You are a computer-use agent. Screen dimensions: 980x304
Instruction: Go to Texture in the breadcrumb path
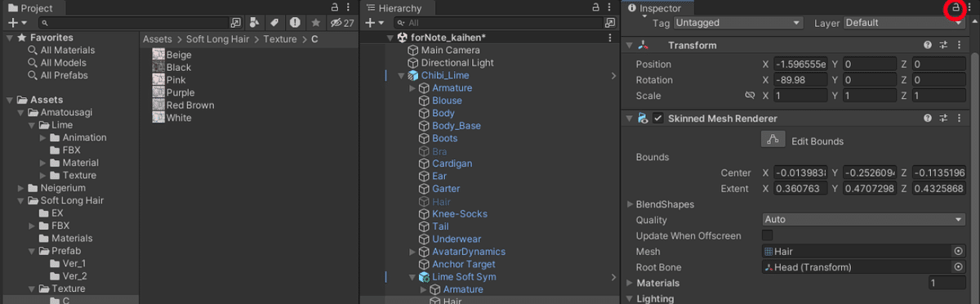pos(280,38)
